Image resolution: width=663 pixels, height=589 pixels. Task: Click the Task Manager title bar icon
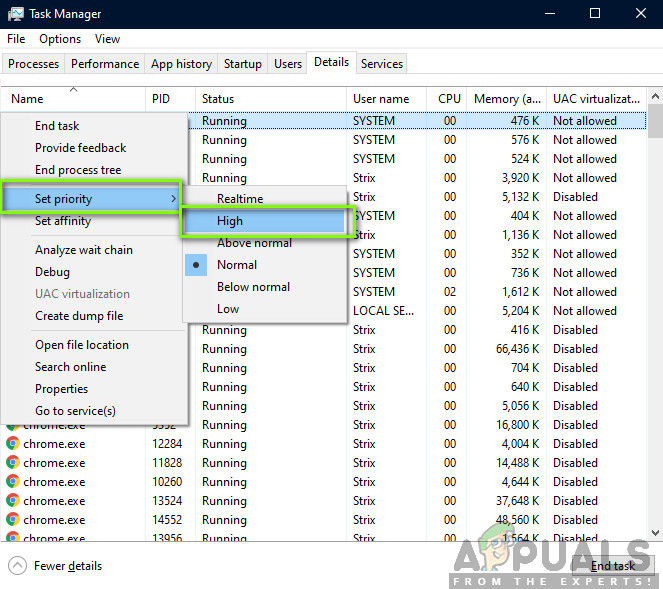click(15, 14)
